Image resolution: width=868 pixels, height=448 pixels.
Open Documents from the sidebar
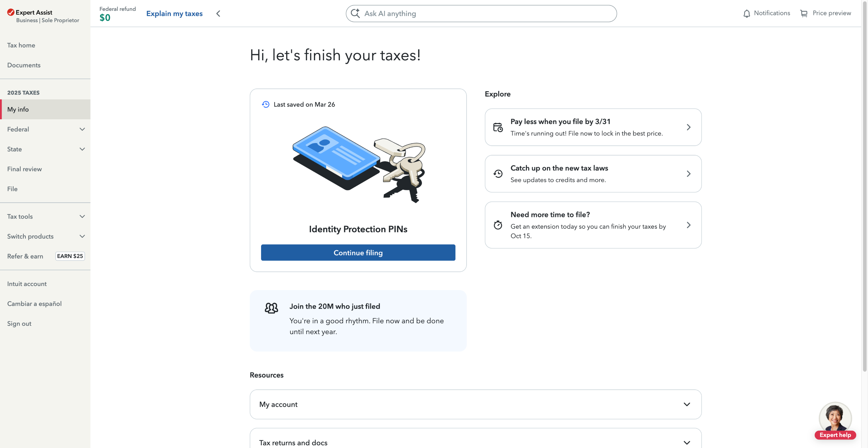click(x=24, y=65)
